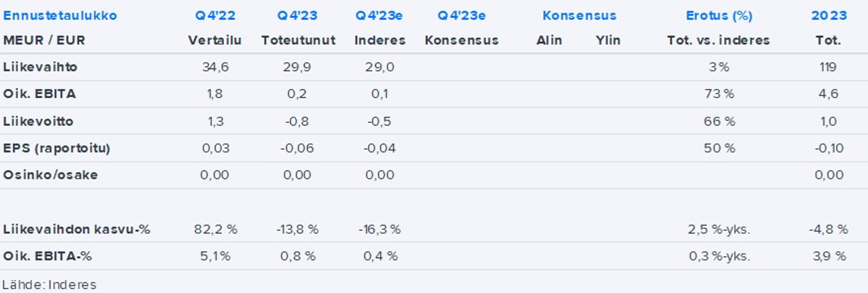Click the Liikevaihdon kasvu-% row label
The width and height of the screenshot is (868, 293).
coord(76,230)
